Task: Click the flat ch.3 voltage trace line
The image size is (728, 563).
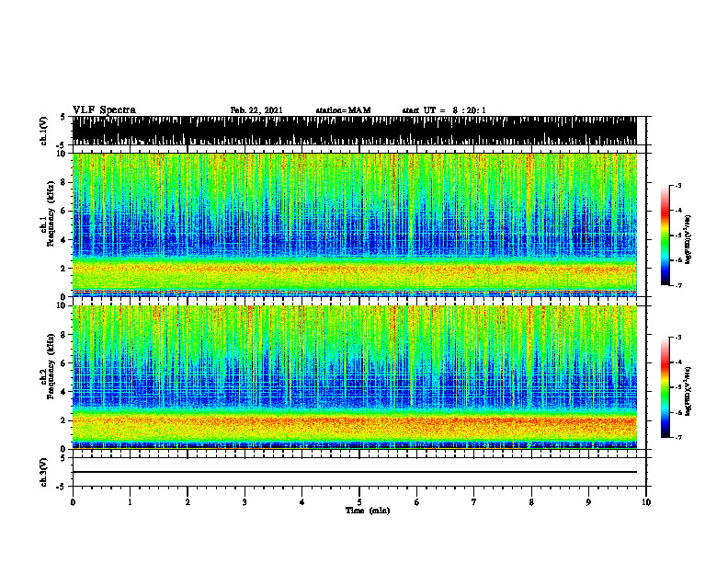Action: point(354,472)
